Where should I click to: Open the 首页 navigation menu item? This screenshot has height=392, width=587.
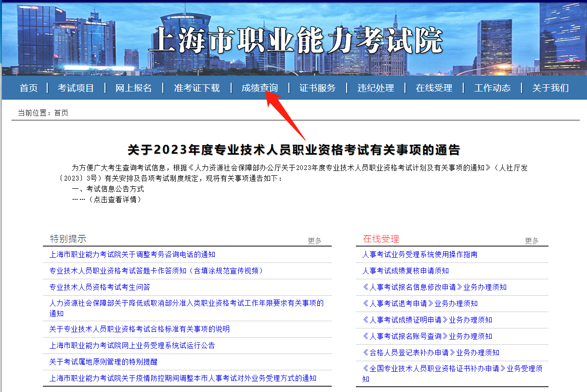[x=28, y=88]
